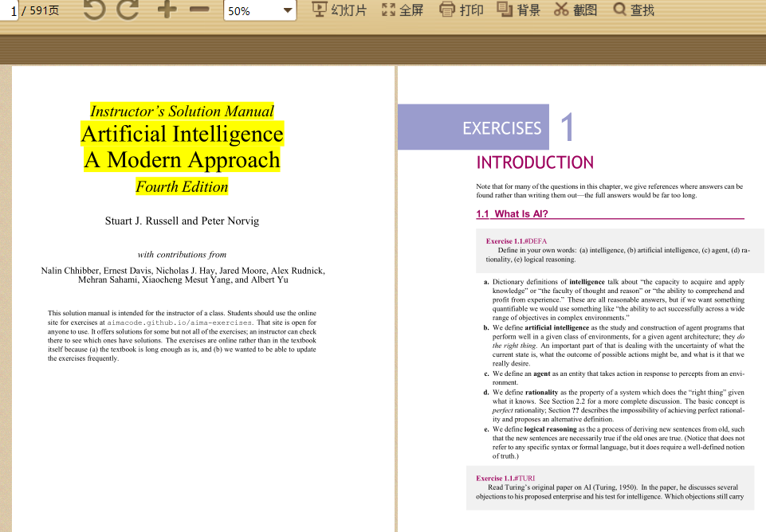Click the bold 'artificial intelligence' in item b
Viewport: 766px width, 532px height.
pos(557,328)
